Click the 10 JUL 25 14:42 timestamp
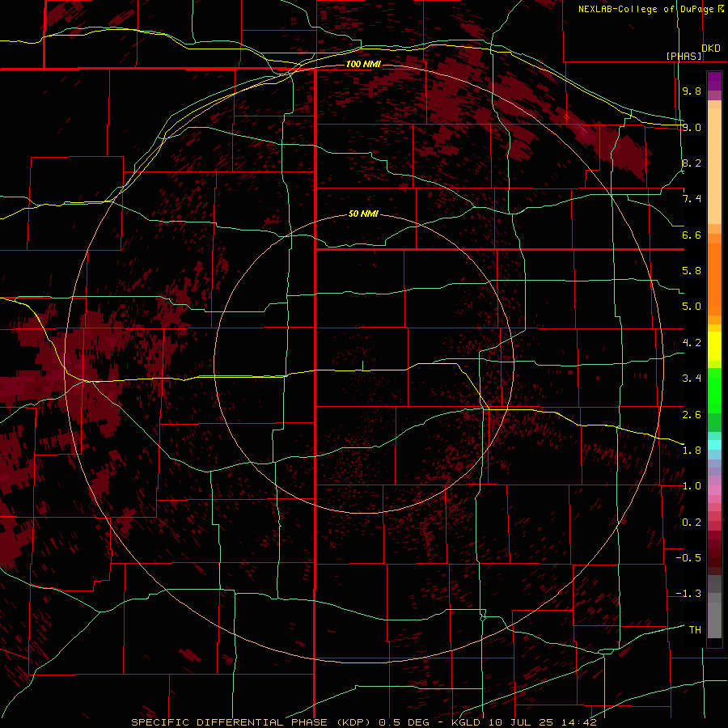 point(542,722)
